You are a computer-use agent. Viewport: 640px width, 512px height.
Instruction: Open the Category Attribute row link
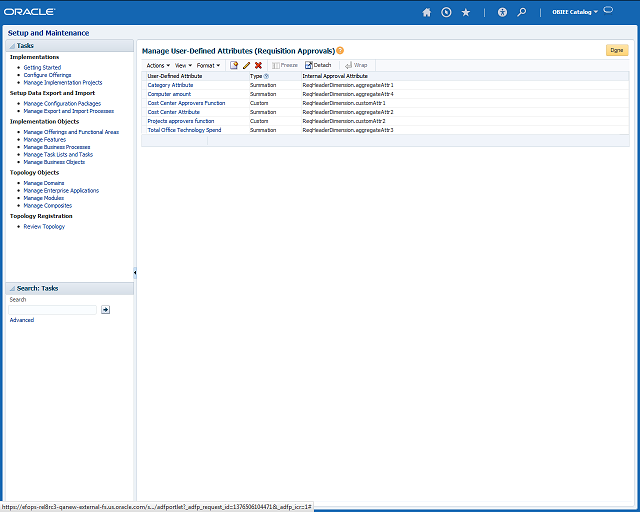[170, 85]
